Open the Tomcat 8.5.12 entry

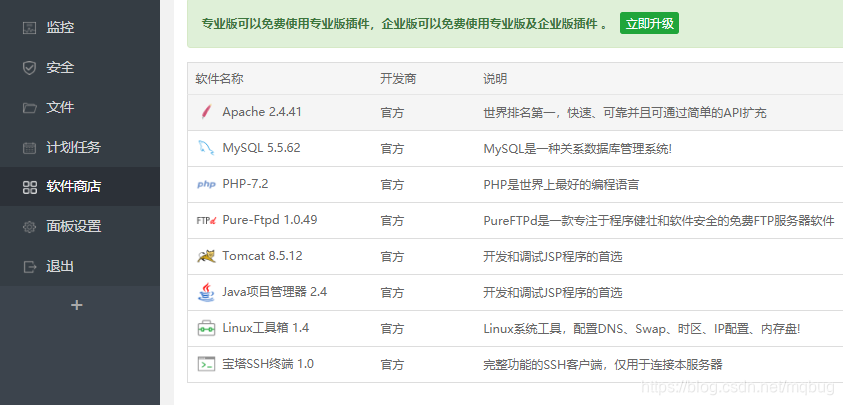262,256
